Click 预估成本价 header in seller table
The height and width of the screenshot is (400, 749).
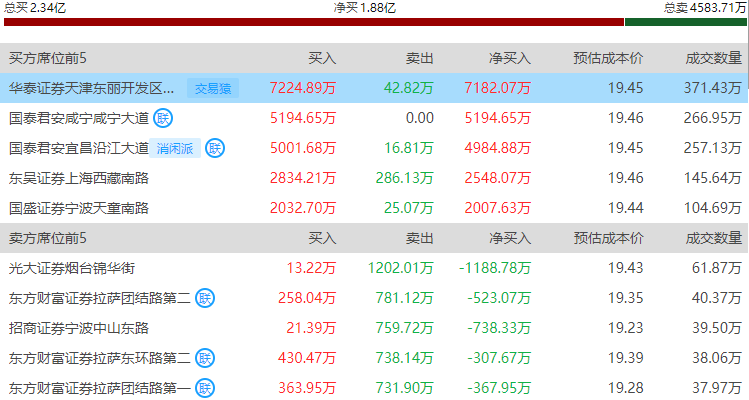pos(608,238)
